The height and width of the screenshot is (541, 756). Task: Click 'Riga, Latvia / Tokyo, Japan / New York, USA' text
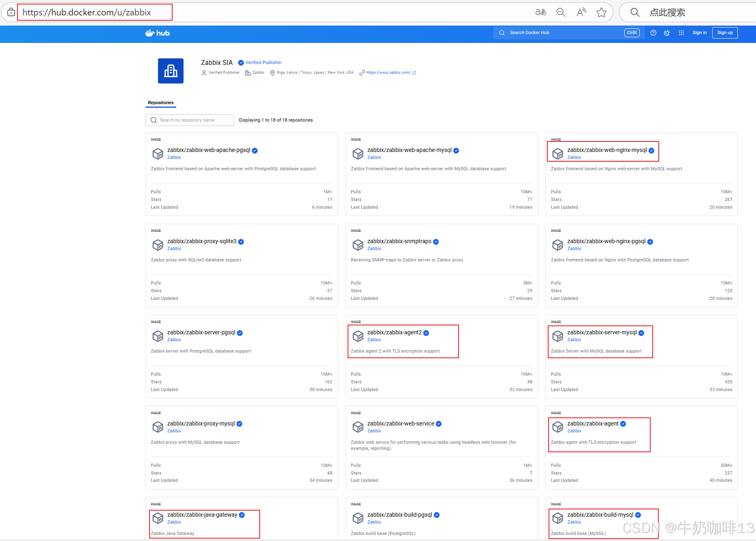[x=315, y=73]
